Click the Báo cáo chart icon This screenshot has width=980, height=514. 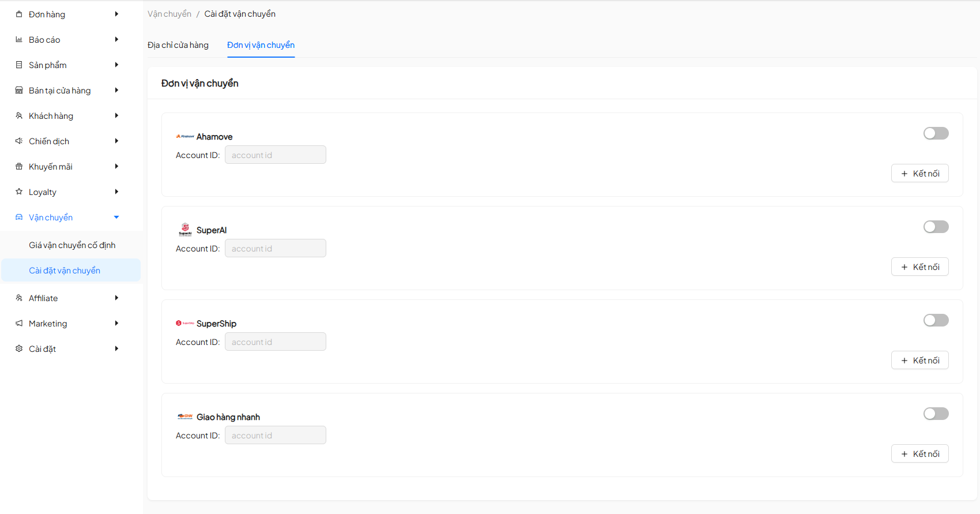pos(19,40)
